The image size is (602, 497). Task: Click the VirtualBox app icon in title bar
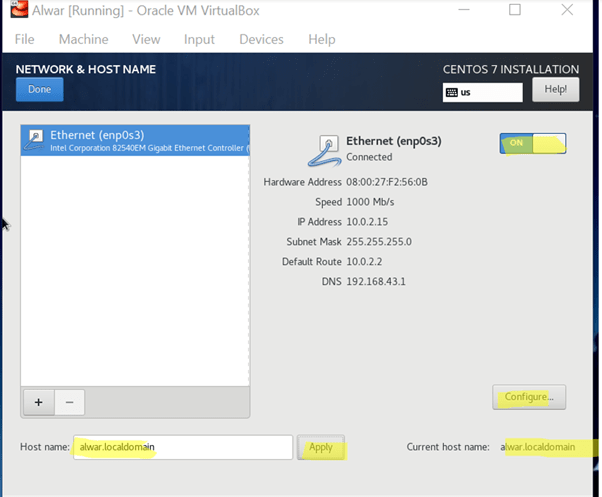(x=17, y=10)
